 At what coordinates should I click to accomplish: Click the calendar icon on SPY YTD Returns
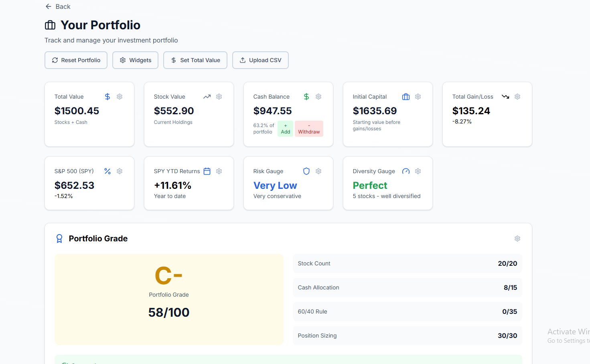[207, 171]
